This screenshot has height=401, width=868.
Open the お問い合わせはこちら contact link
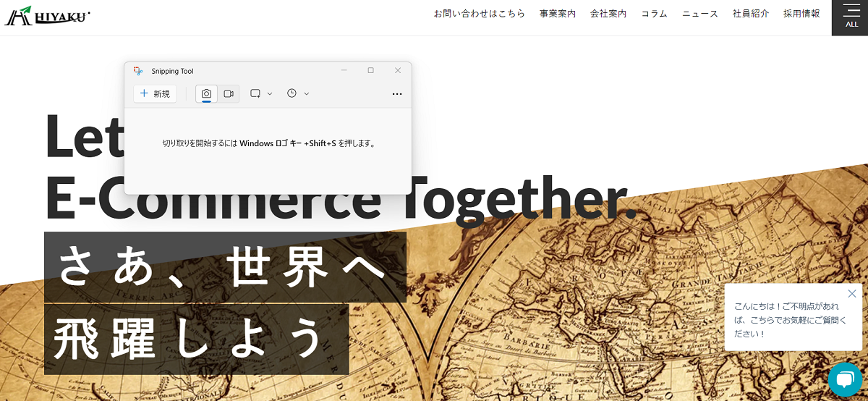[479, 14]
